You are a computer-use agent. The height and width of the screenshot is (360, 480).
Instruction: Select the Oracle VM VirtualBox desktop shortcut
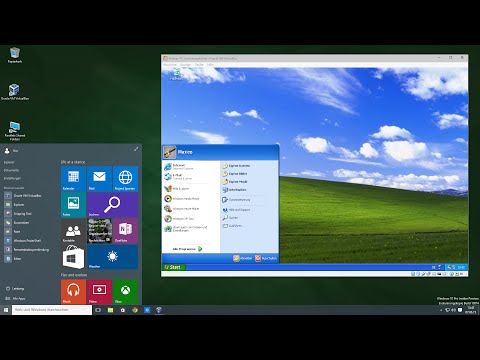pos(15,92)
